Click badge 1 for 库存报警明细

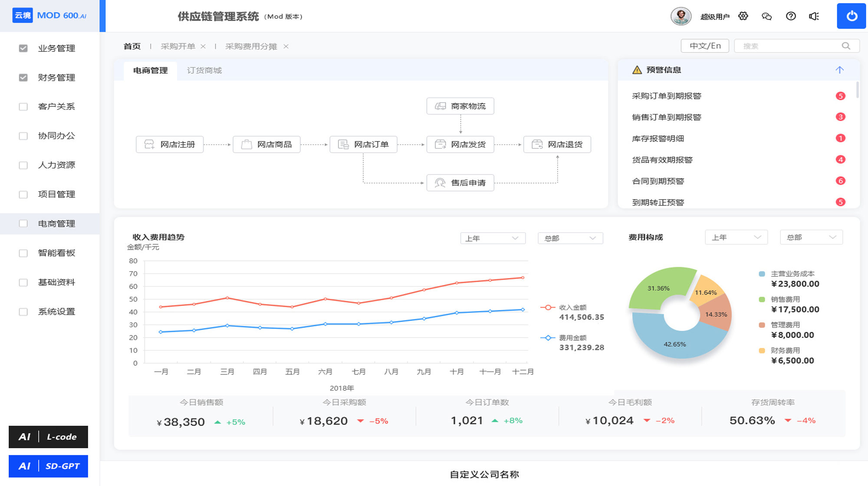pos(840,138)
